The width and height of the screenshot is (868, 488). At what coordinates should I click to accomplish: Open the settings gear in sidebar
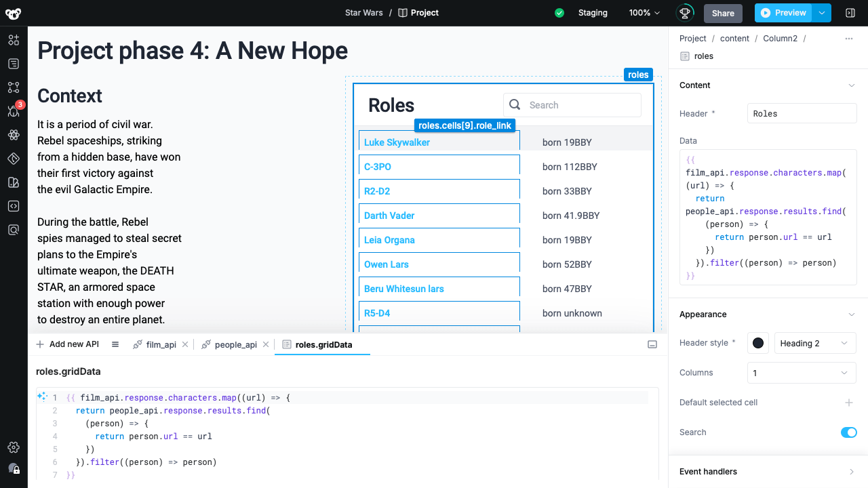tap(14, 447)
